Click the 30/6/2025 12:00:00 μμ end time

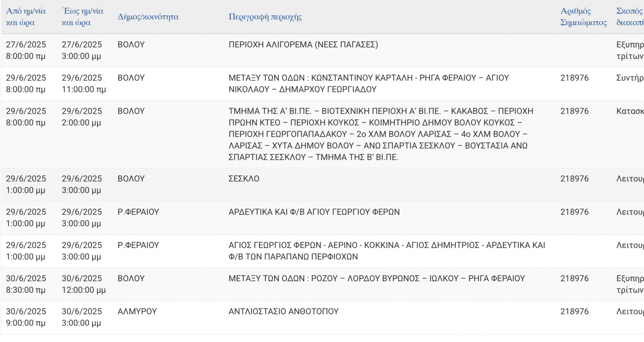84,284
